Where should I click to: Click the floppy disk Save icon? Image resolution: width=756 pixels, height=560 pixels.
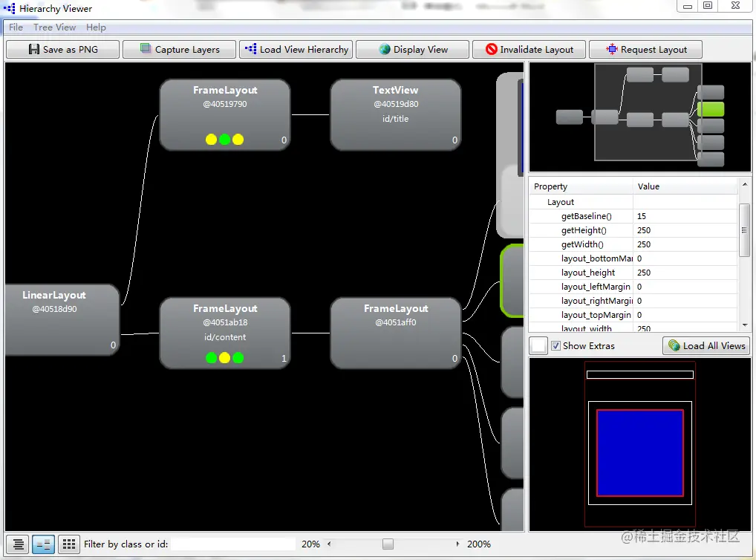click(33, 49)
